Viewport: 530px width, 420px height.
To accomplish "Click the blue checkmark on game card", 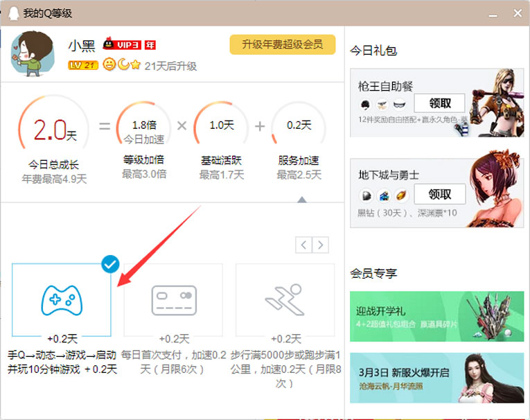I will coord(110,264).
